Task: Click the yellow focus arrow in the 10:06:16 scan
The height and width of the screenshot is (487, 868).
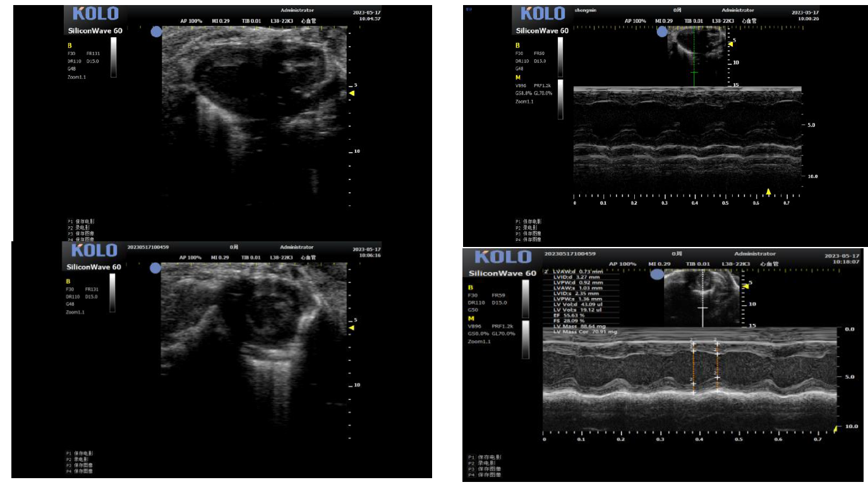Action: (x=353, y=328)
